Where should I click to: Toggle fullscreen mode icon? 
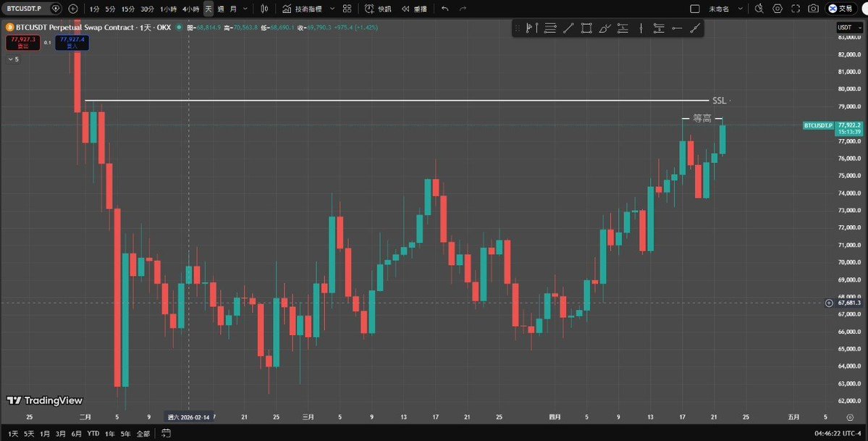coord(796,9)
